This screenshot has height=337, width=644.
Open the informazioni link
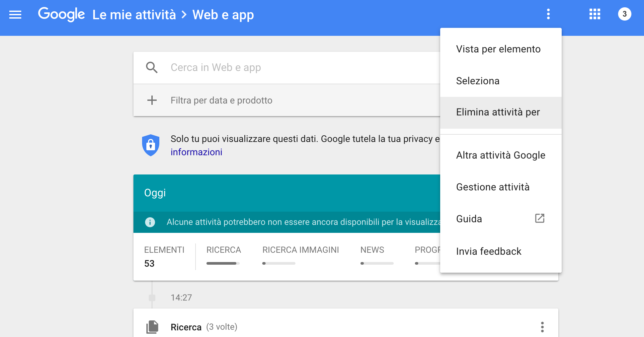pos(196,152)
